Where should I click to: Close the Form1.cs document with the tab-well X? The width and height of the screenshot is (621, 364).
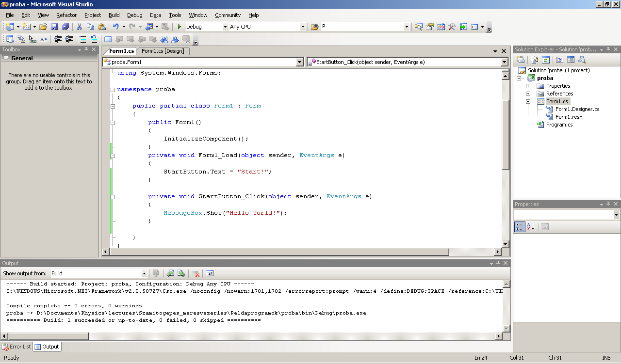(504, 51)
